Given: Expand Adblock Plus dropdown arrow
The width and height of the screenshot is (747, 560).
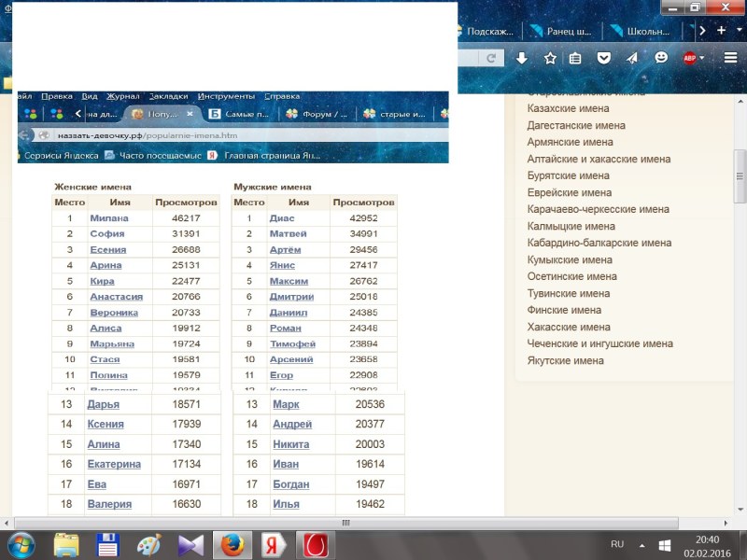Looking at the screenshot, I should [x=702, y=58].
